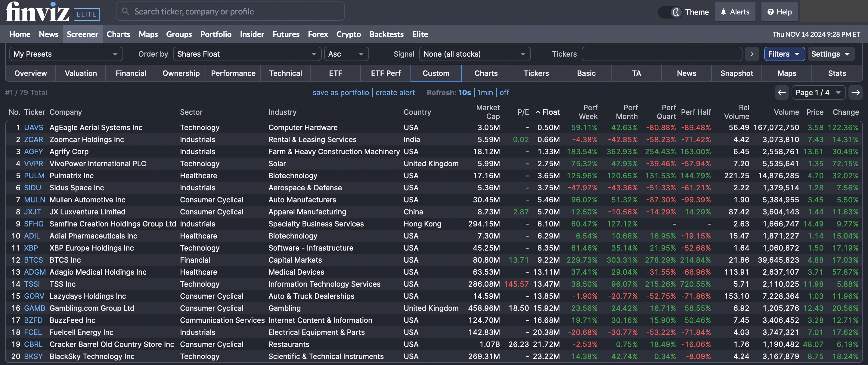Click the sort chevron on the Float column

click(538, 112)
